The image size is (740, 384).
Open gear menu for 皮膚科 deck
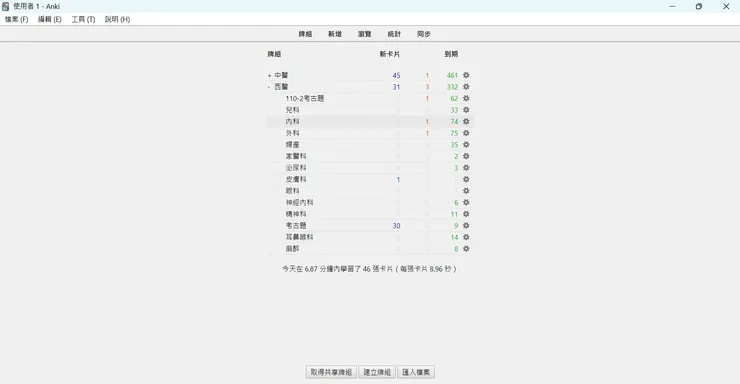(466, 179)
